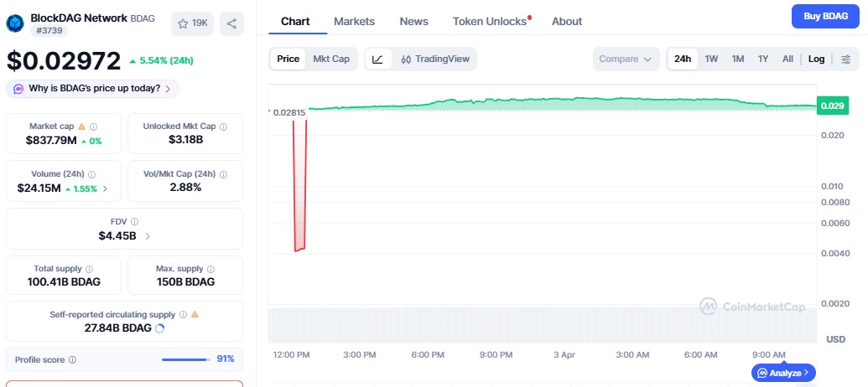This screenshot has width=868, height=387.
Task: Open the Token Unlocks tab
Action: click(x=490, y=21)
